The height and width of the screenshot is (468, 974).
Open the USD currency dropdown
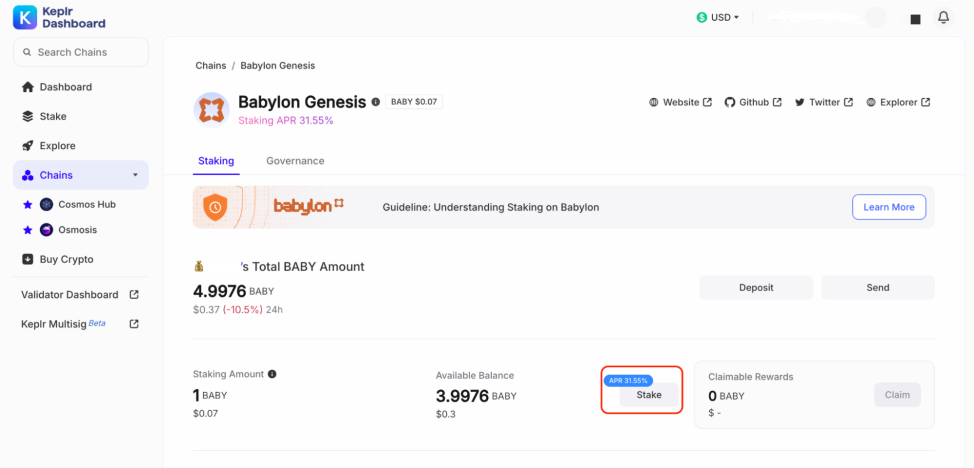click(717, 17)
